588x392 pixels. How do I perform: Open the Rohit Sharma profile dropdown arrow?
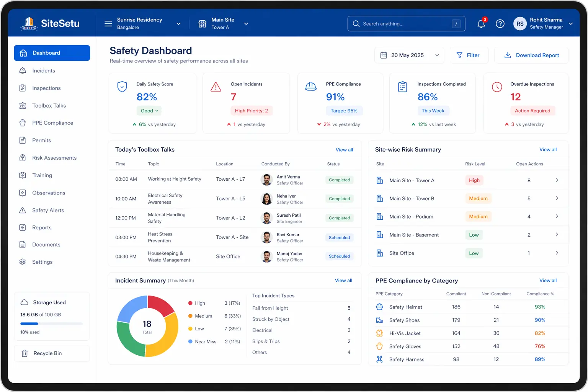click(571, 24)
